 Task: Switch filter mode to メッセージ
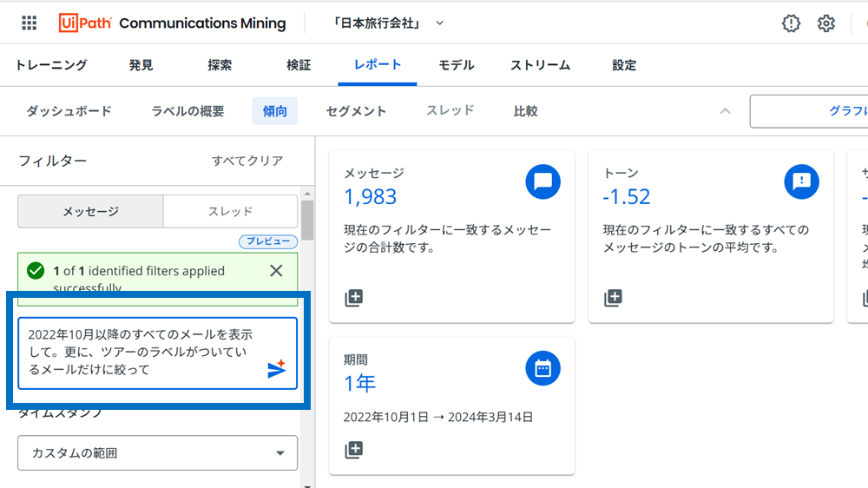90,211
